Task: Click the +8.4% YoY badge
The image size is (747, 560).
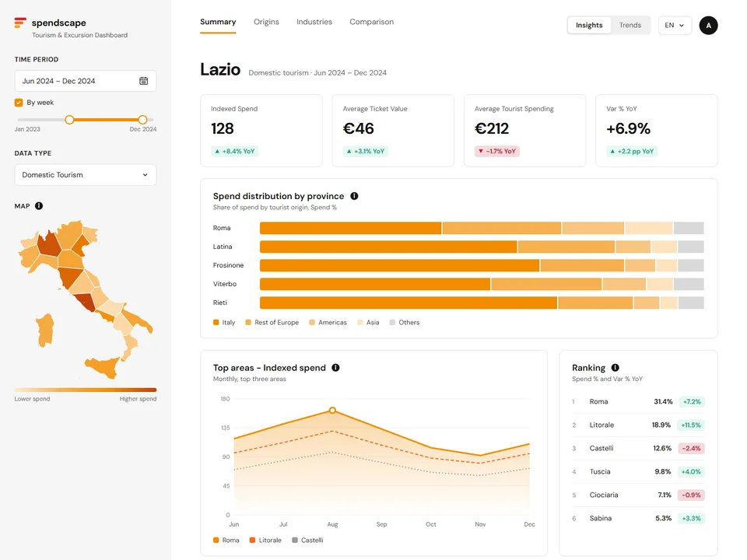Action: [x=234, y=152]
